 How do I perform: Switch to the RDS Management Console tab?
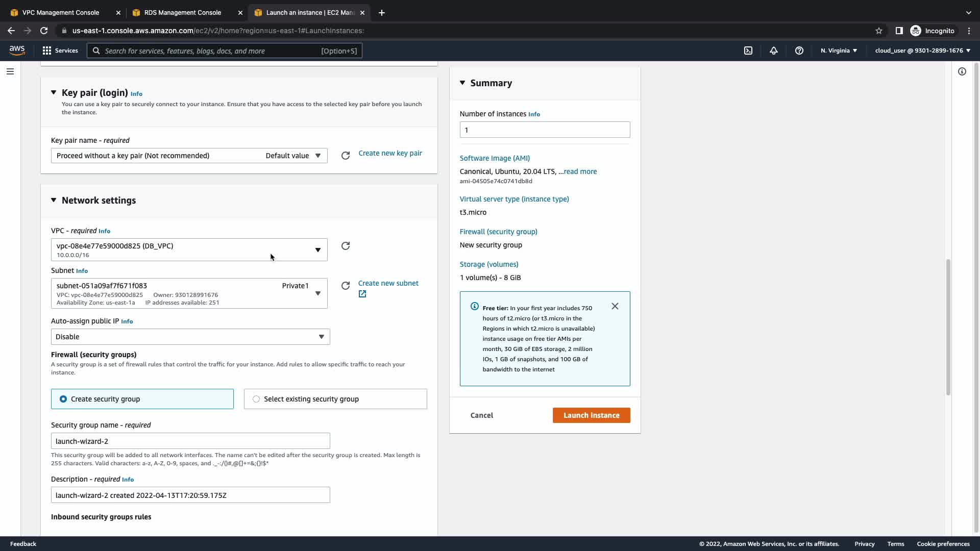[x=182, y=12]
